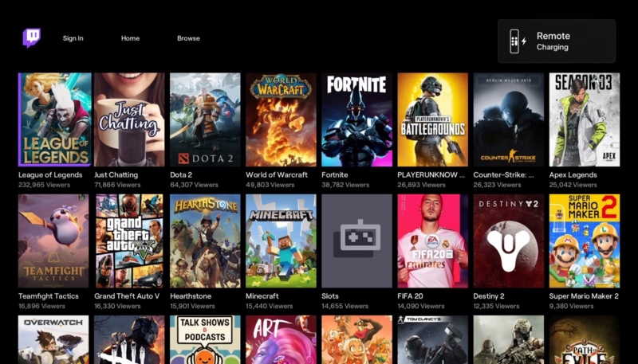Click the 64,307 Viewers count
The width and height of the screenshot is (638, 364).
194,185
